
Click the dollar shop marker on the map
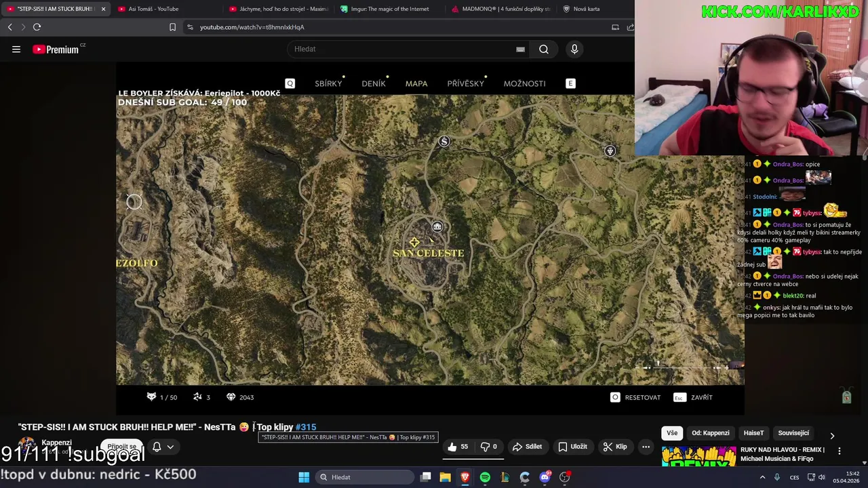click(x=443, y=142)
